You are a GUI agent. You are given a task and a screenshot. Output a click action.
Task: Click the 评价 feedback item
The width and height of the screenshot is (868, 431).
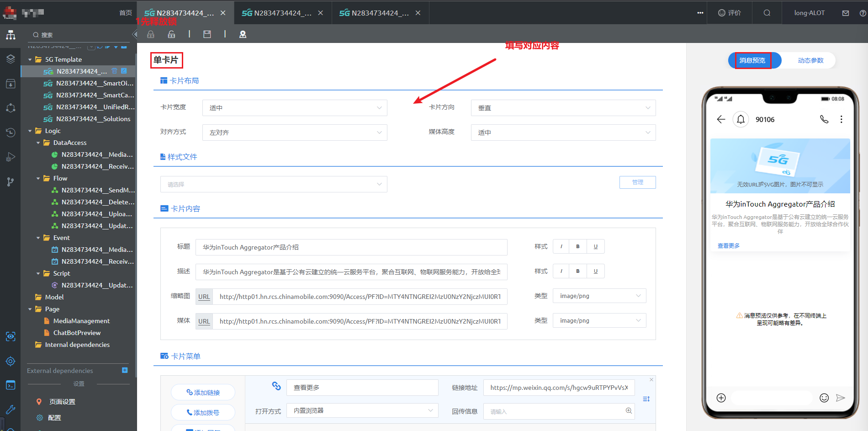point(730,13)
